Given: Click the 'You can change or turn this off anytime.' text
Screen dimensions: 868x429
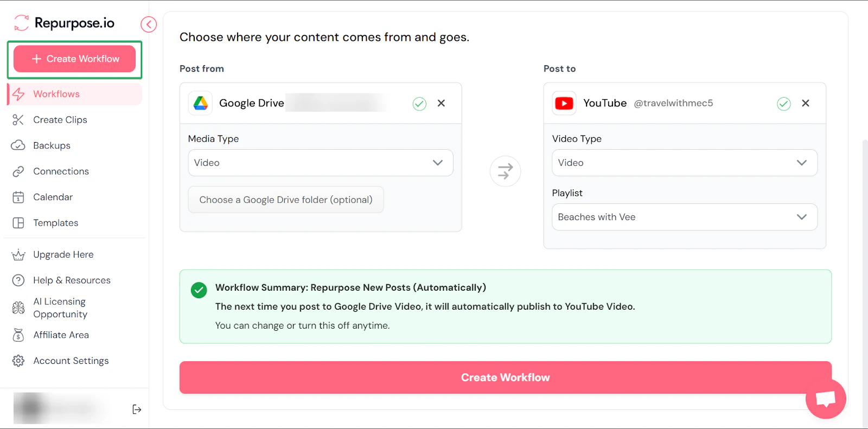Looking at the screenshot, I should (x=303, y=325).
